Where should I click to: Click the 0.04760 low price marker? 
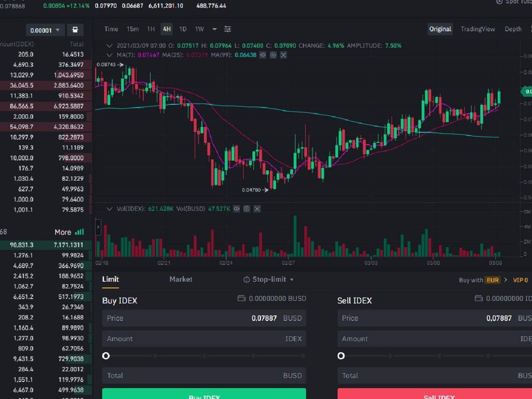255,190
